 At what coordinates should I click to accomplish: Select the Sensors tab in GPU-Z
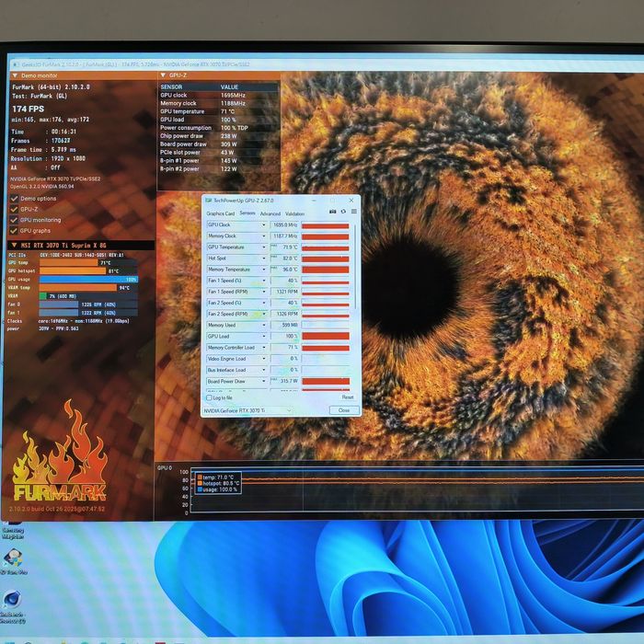coord(247,213)
